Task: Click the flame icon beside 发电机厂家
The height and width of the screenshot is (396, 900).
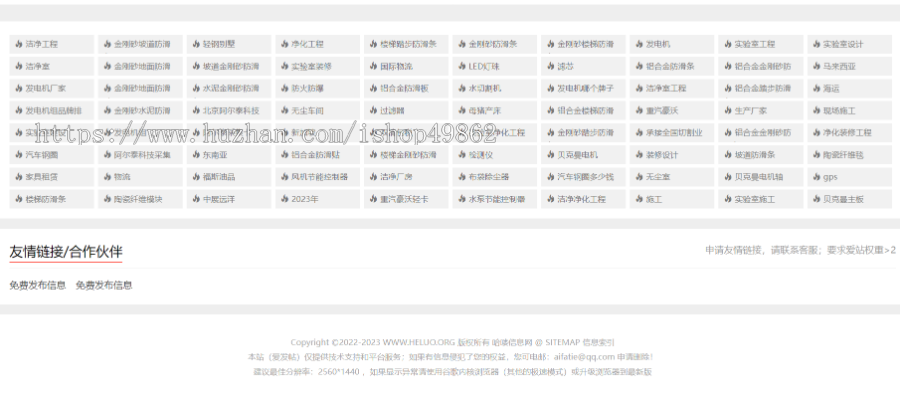Action: tap(18, 88)
